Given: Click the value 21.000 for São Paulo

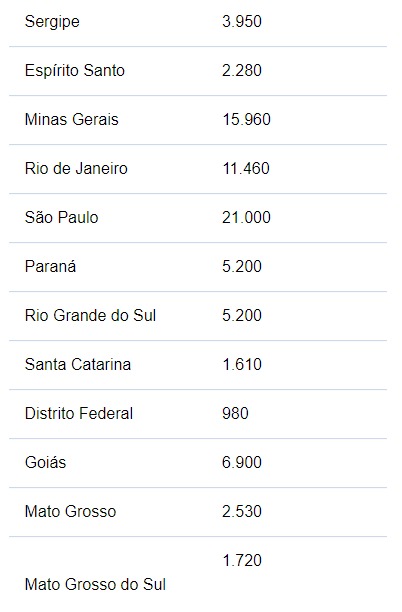Looking at the screenshot, I should [246, 217].
